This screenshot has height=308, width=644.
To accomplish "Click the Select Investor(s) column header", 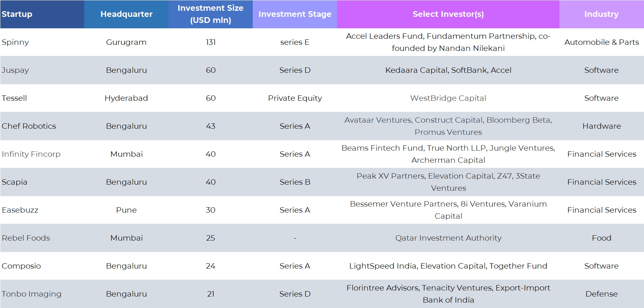I will tap(448, 14).
